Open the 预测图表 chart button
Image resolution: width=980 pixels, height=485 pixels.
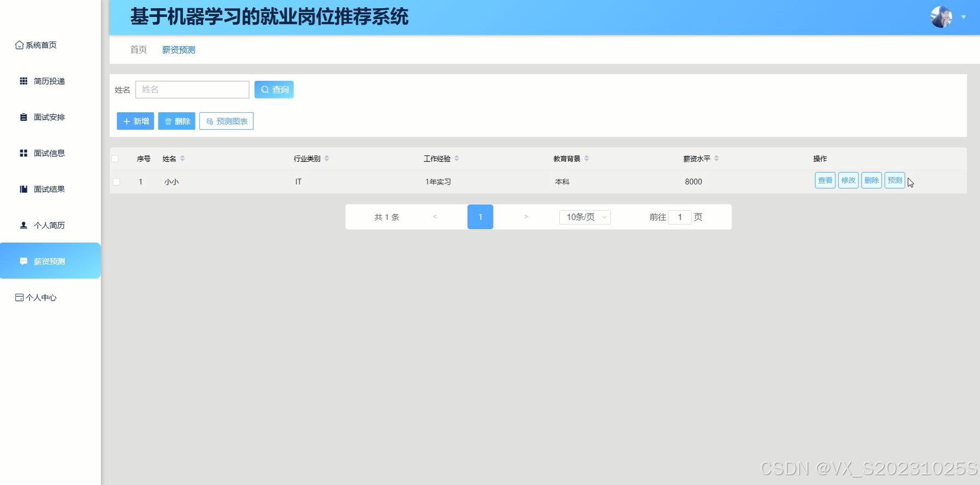226,121
